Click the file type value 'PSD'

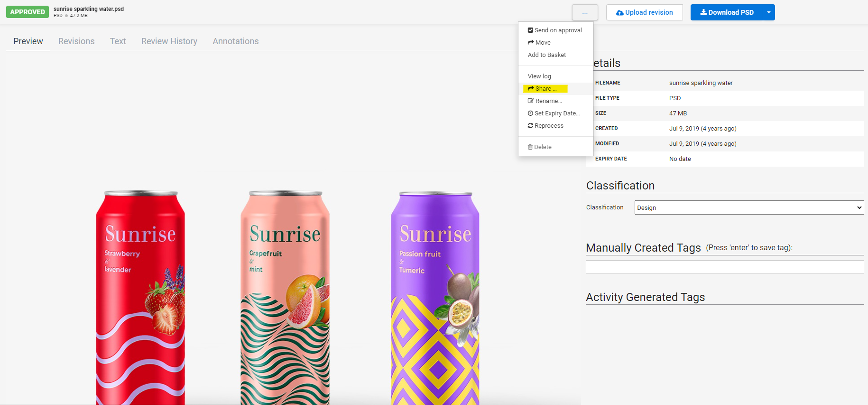(675, 98)
